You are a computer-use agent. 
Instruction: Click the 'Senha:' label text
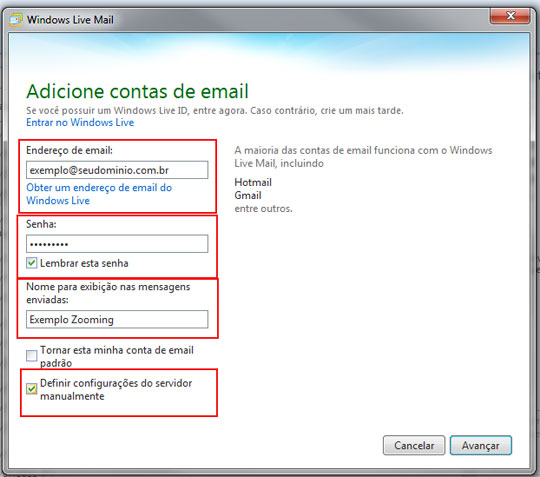coord(41,224)
